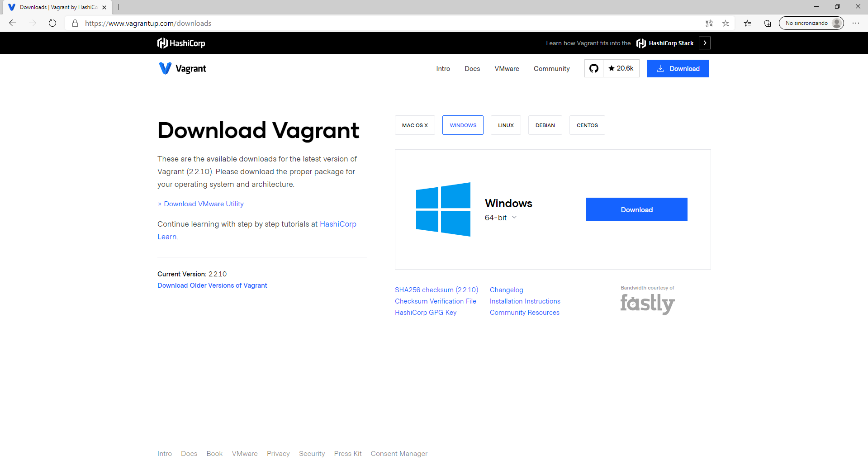Click the HashiCorp Stack arrow button
Screen dimensions: 868x470
tap(704, 43)
